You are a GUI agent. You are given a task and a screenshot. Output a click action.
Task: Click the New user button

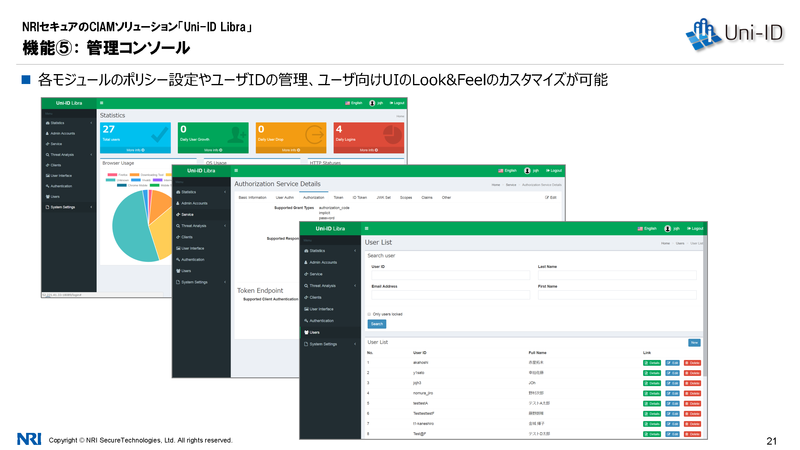pyautogui.click(x=694, y=343)
